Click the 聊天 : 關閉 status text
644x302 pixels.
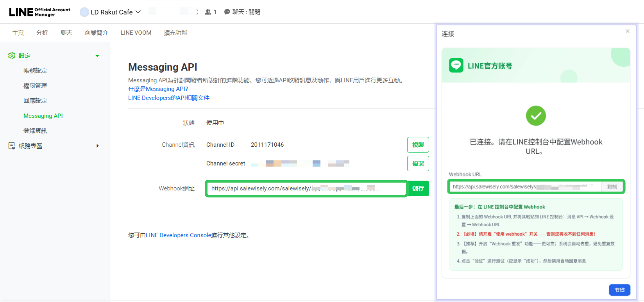[246, 12]
